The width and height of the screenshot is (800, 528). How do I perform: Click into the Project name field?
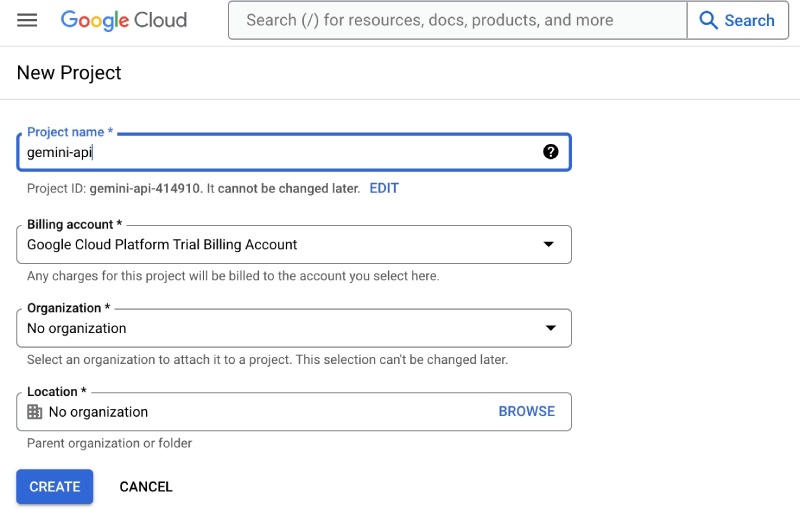pos(293,152)
